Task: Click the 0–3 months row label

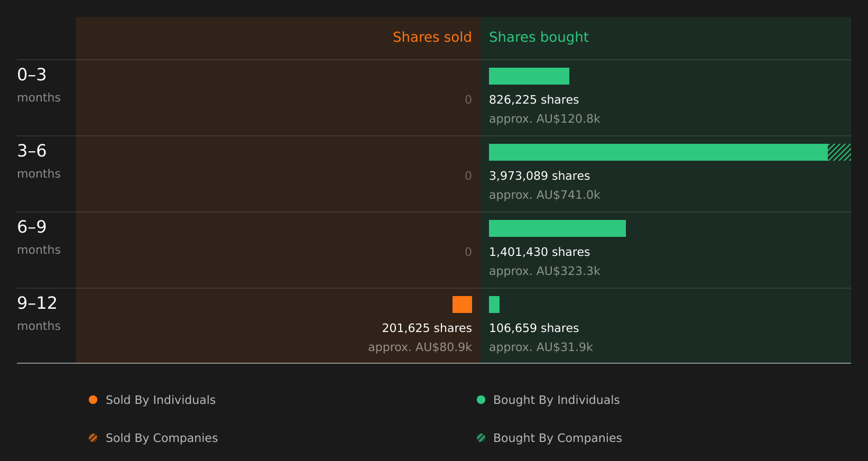Action: click(39, 85)
